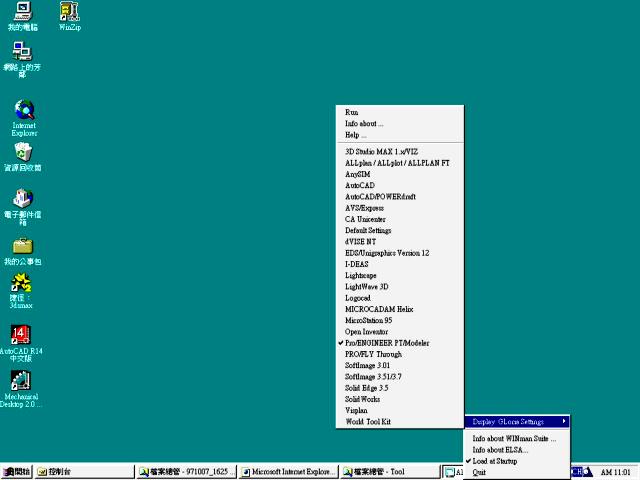
Task: Choose Quit from the tray menu
Action: tap(517, 473)
